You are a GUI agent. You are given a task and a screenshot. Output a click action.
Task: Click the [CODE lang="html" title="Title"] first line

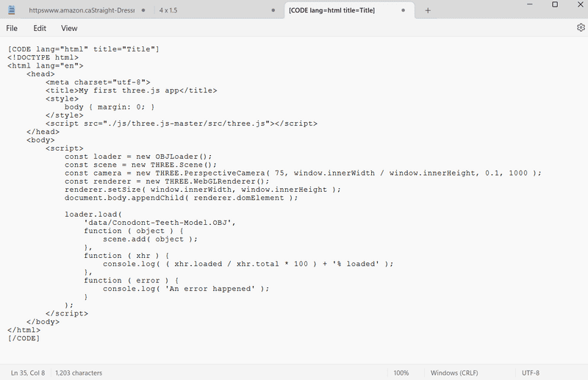pos(83,49)
